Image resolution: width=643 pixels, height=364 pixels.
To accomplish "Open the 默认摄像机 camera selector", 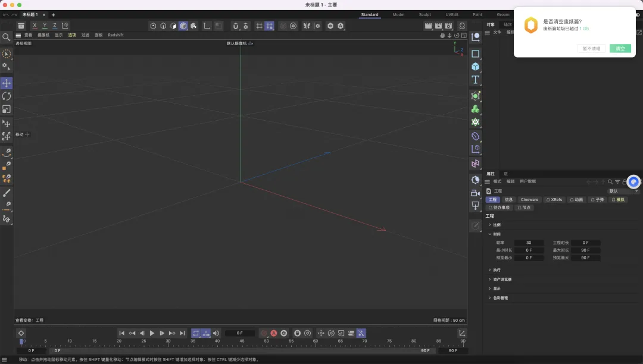I will [x=239, y=43].
